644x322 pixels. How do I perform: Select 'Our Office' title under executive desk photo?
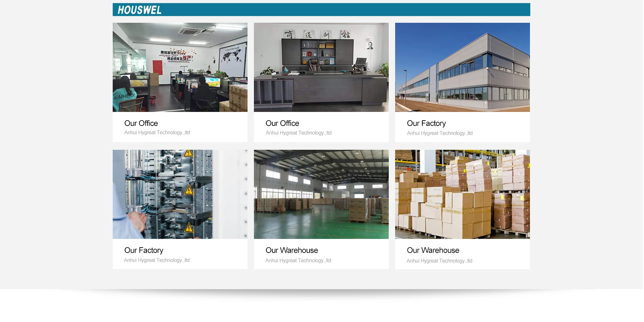click(282, 123)
